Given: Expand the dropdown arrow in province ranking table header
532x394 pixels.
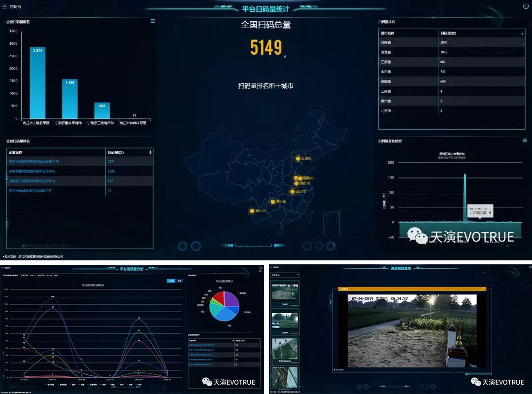Looking at the screenshot, I should tap(522, 34).
